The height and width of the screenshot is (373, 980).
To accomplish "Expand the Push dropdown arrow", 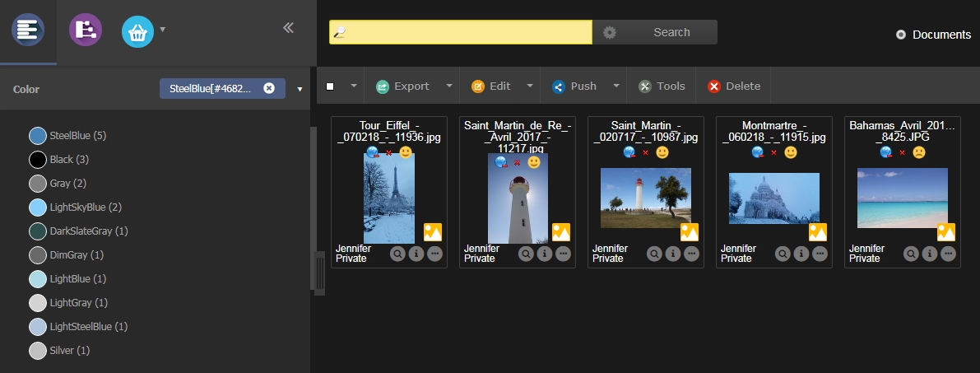I will click(615, 86).
